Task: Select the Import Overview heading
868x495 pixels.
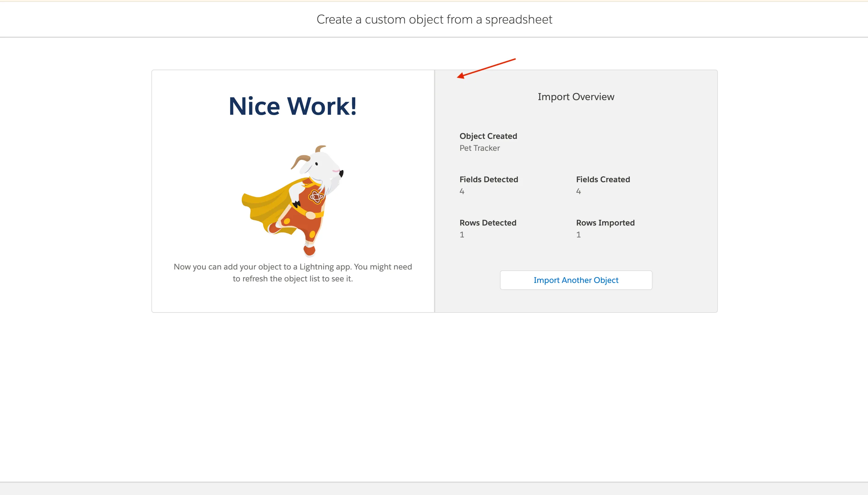Action: pyautogui.click(x=576, y=97)
